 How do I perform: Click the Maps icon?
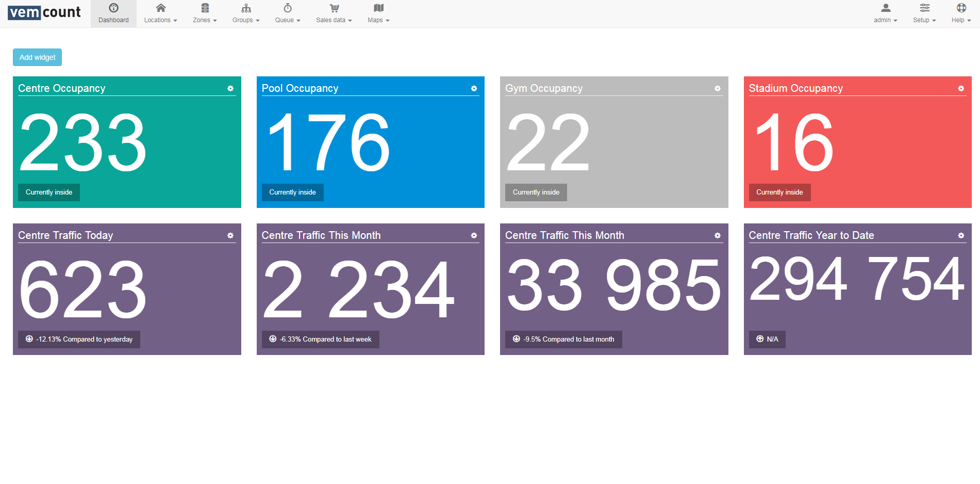pos(379,8)
